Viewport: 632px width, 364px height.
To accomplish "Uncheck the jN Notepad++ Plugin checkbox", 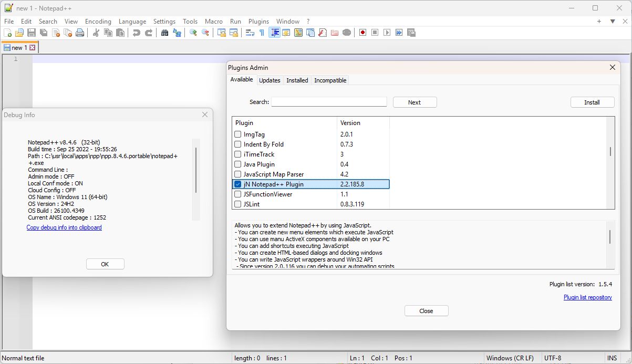I will [x=238, y=184].
